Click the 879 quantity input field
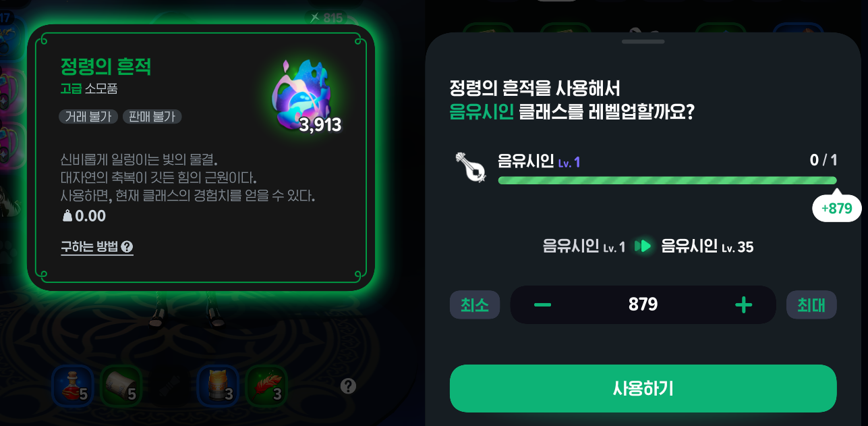Viewport: 868px width, 426px height. 643,304
